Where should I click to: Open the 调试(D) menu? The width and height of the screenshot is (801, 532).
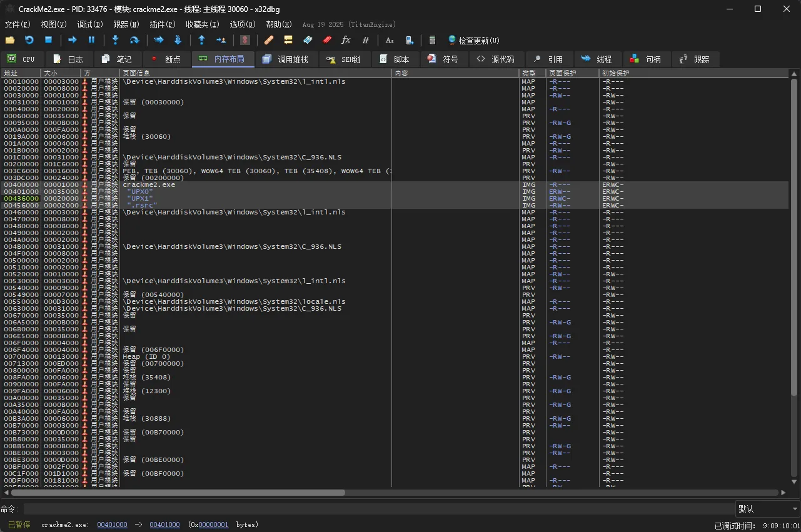click(89, 24)
